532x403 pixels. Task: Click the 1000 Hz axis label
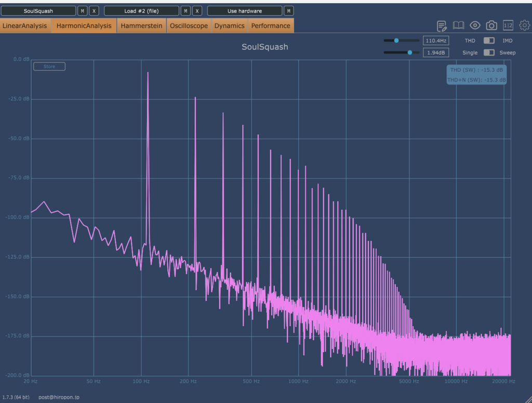299,381
